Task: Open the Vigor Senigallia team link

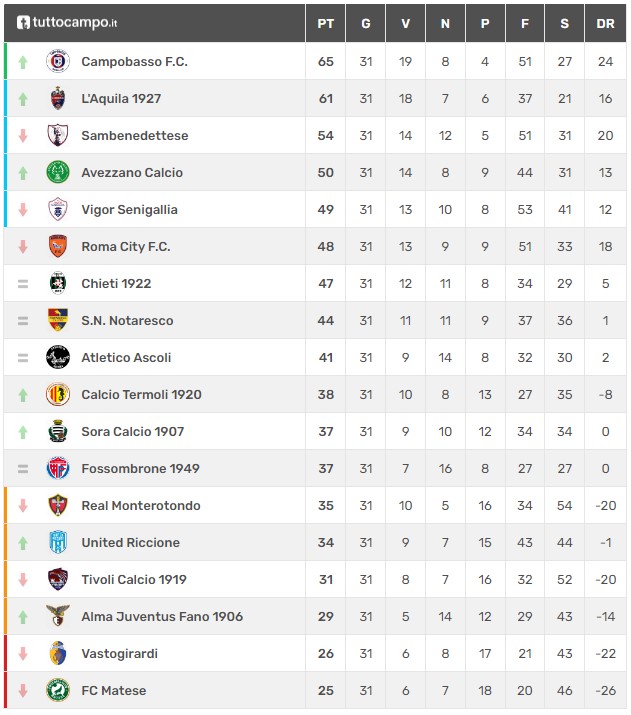Action: point(129,209)
